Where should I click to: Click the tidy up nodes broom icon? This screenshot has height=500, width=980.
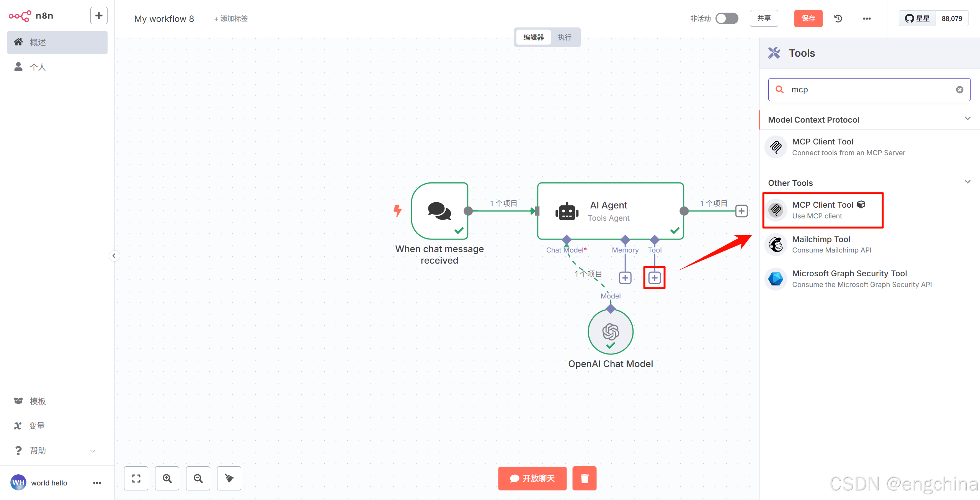[x=229, y=478]
